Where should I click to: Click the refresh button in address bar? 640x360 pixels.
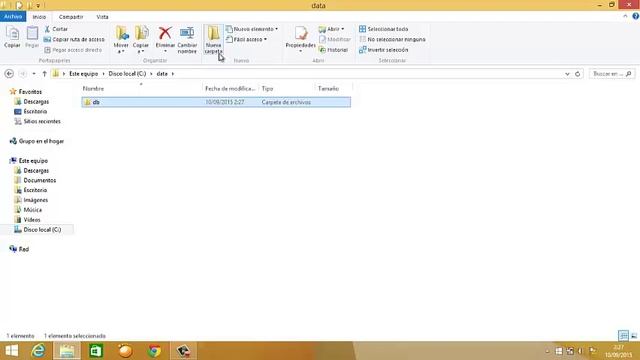coord(578,74)
